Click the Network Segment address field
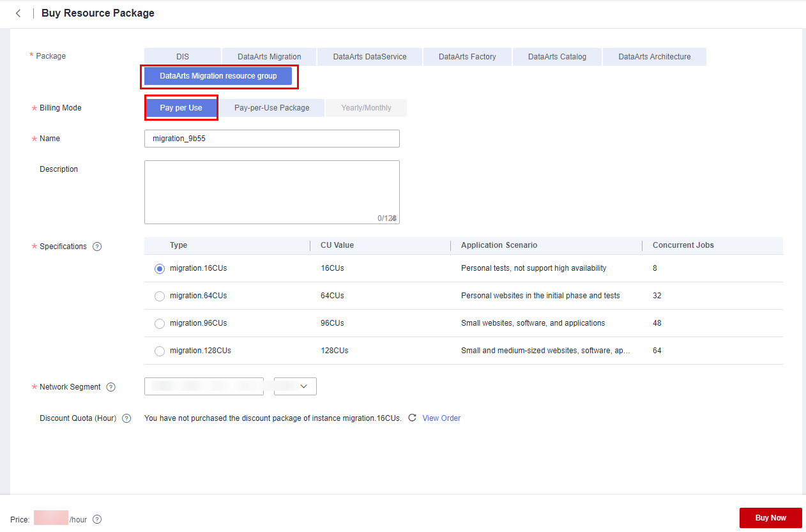The width and height of the screenshot is (806, 532). click(x=204, y=386)
